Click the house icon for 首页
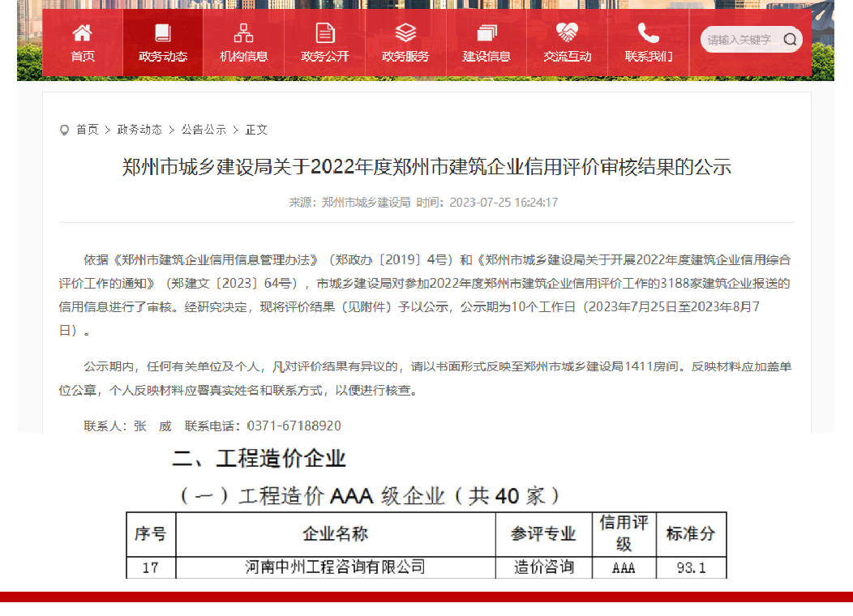This screenshot has width=853, height=616. 82,33
